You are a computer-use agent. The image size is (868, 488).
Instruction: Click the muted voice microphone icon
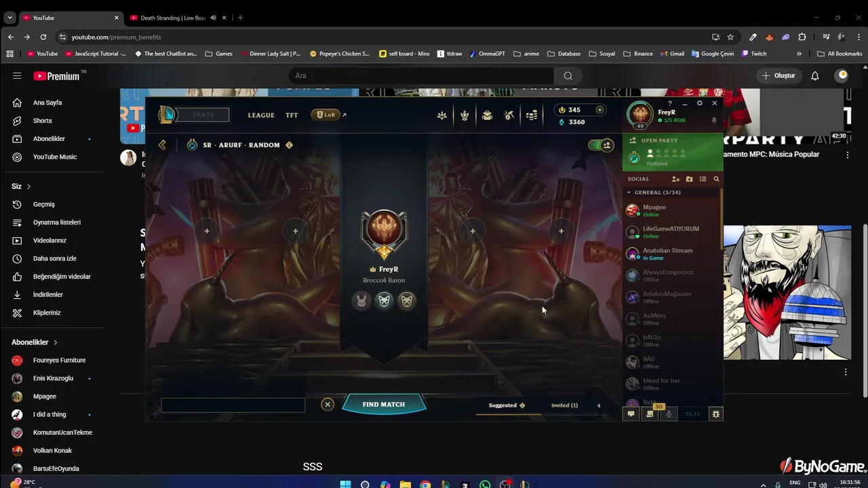point(669,413)
